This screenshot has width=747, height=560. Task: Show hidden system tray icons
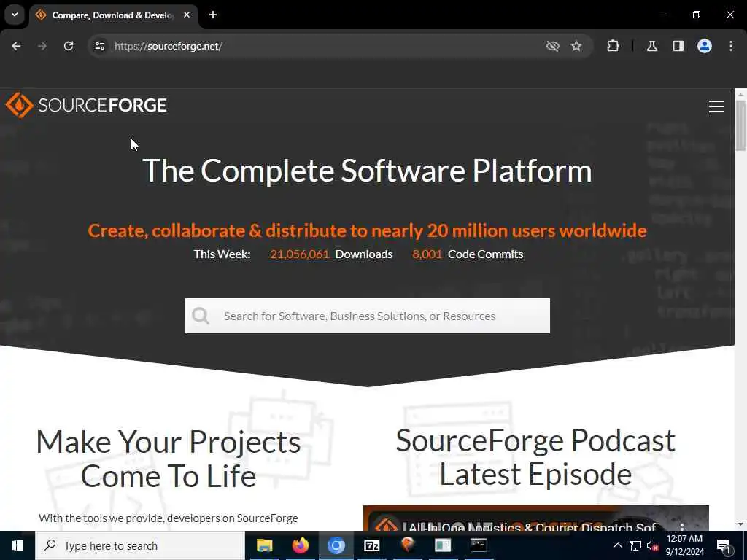click(617, 545)
